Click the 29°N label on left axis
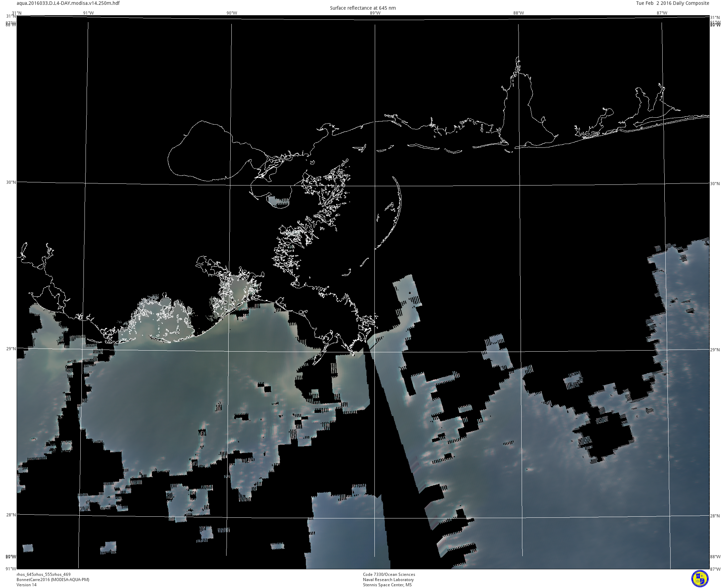 (11, 349)
